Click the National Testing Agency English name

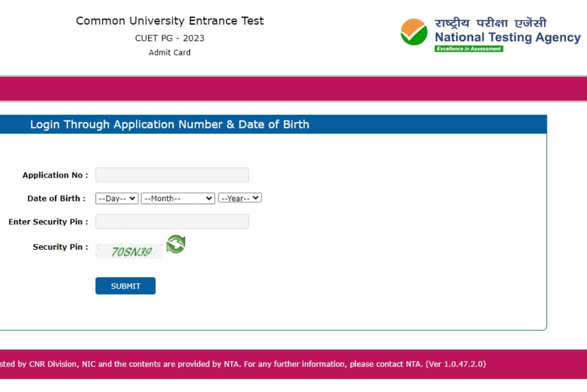point(507,37)
